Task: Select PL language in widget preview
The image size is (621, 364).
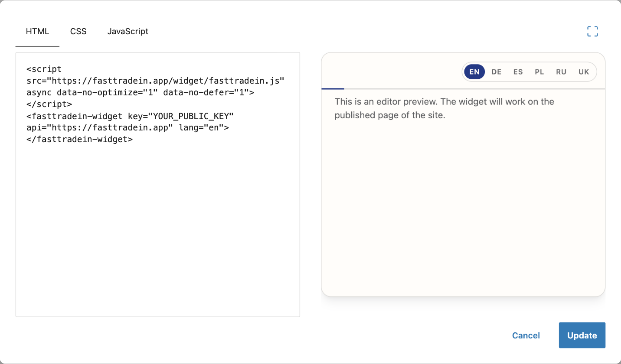Action: coord(539,72)
